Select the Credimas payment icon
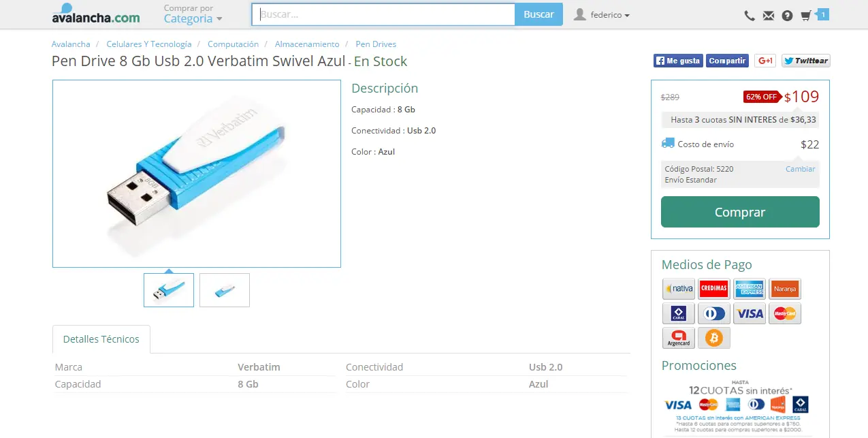This screenshot has height=438, width=868. pyautogui.click(x=714, y=289)
